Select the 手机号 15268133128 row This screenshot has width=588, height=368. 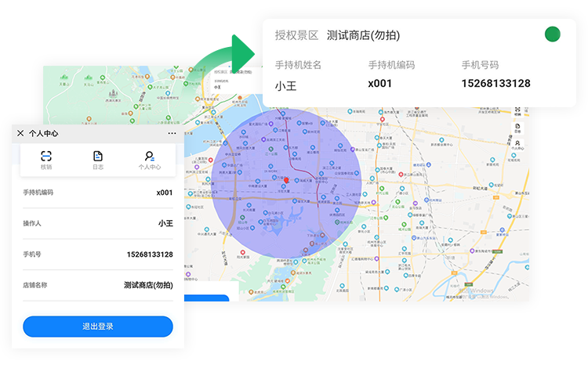coord(98,254)
